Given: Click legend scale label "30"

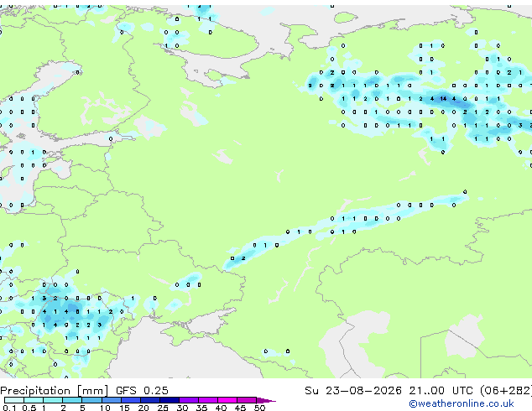Looking at the screenshot, I should 182,408.
